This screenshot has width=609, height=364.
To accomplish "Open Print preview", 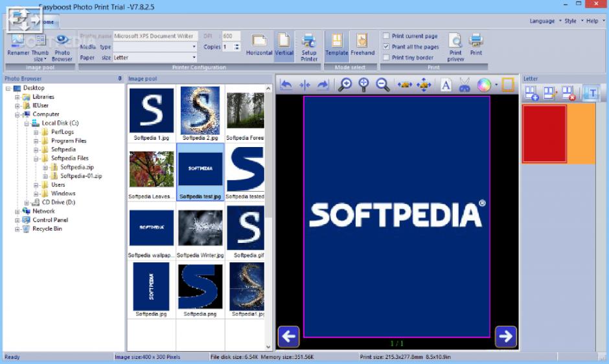I will tap(455, 48).
